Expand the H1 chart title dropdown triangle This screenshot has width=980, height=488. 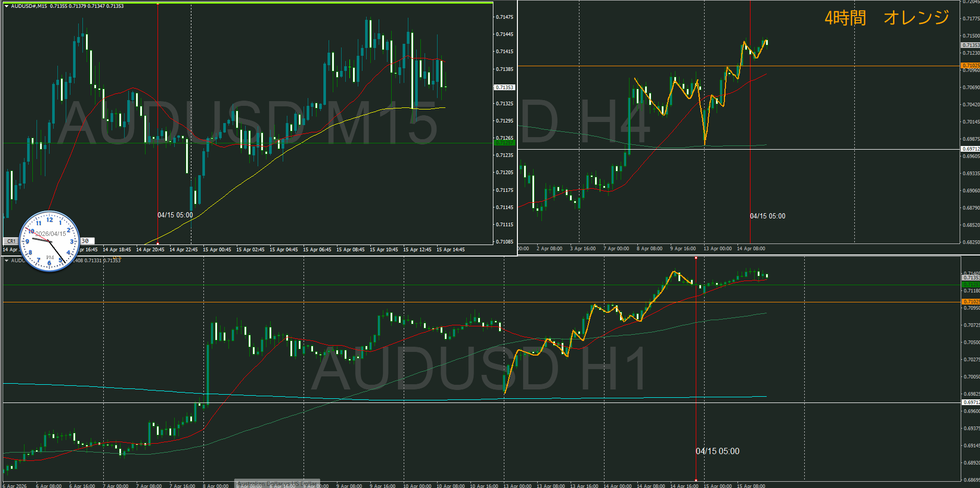click(7, 260)
